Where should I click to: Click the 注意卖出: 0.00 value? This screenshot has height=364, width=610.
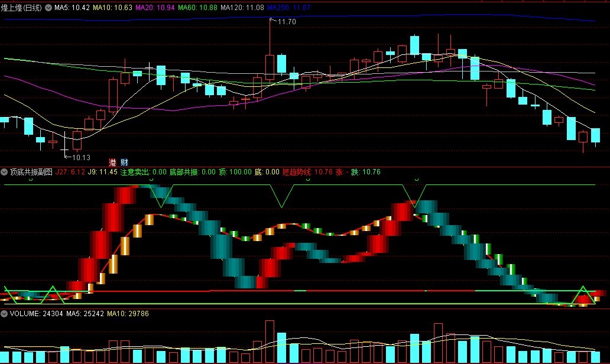pyautogui.click(x=143, y=172)
